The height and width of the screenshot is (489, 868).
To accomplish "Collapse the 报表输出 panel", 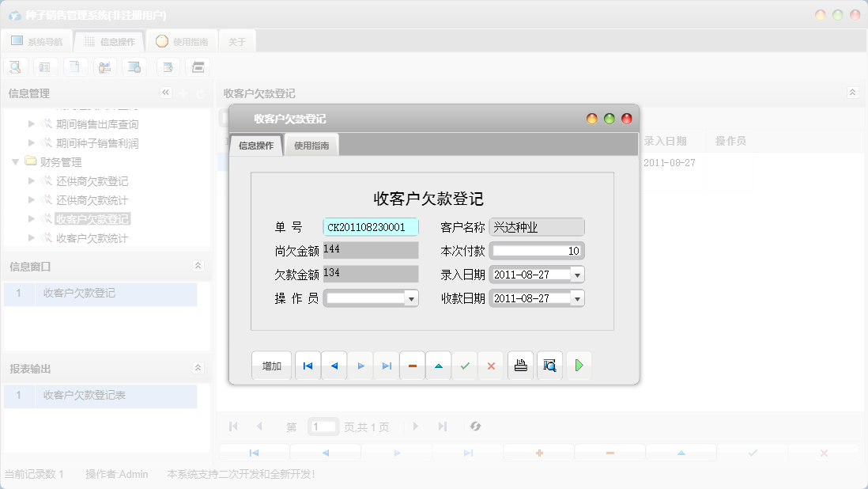I will 198,367.
